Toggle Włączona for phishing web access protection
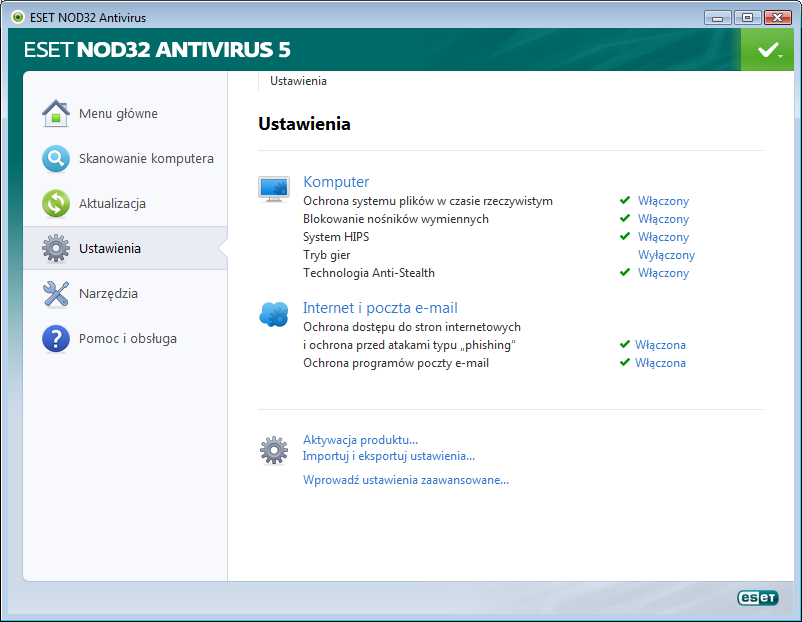The width and height of the screenshot is (802, 622). [x=660, y=345]
